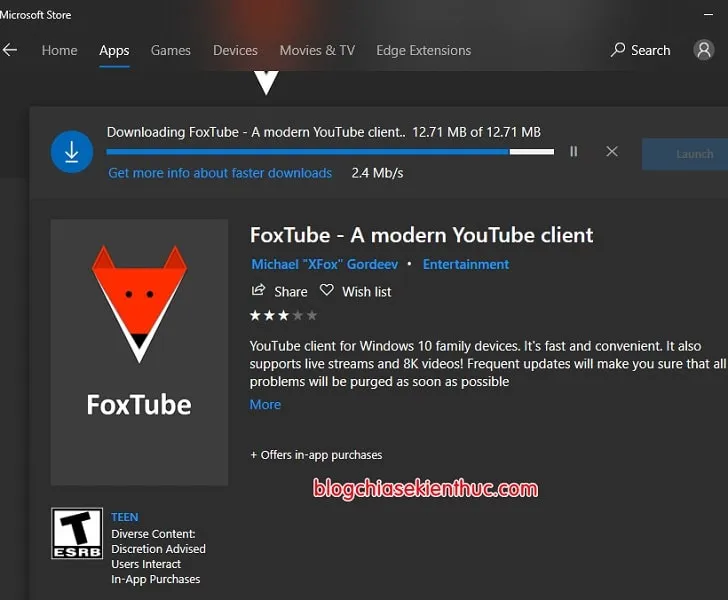Click the ESRB Teen rating badge
728x600 pixels.
coord(77,533)
